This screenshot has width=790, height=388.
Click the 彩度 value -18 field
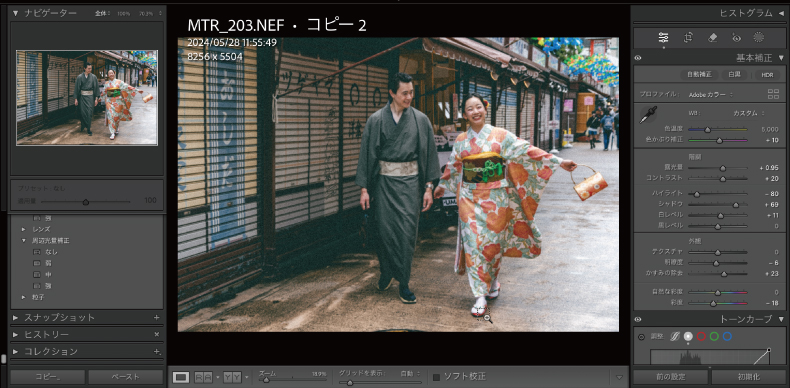(x=772, y=303)
